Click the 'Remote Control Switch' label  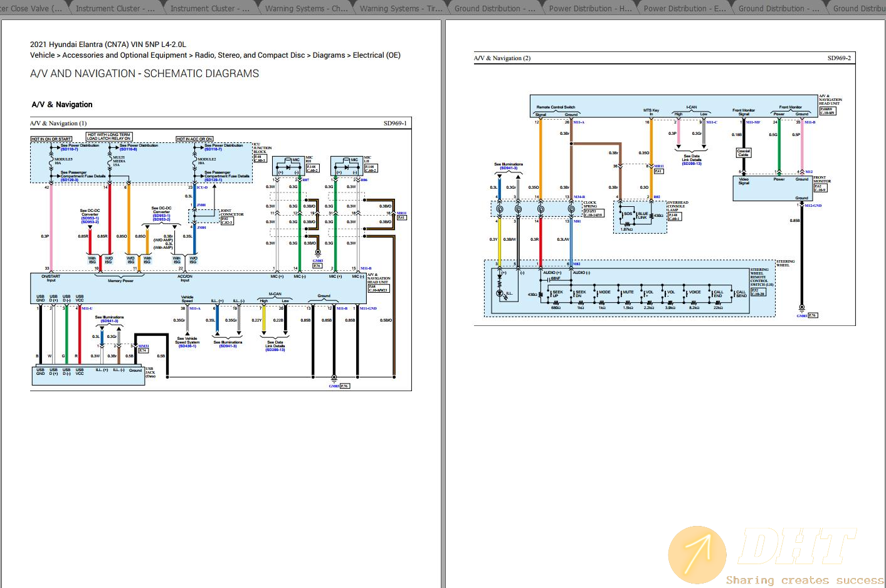point(556,107)
